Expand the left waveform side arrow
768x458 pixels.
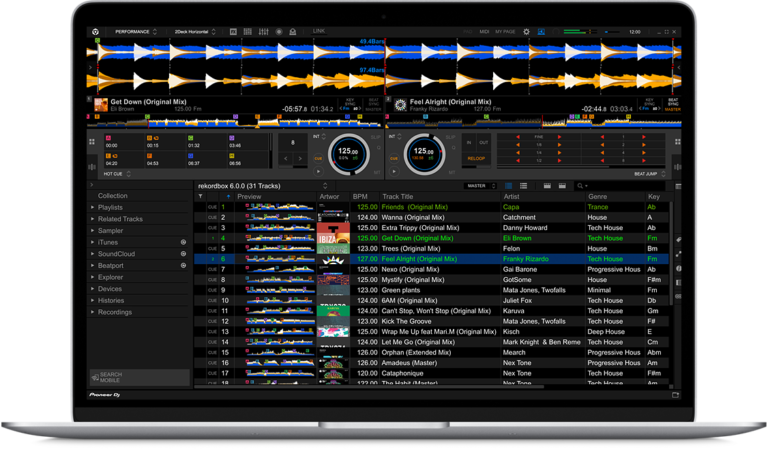tap(90, 67)
